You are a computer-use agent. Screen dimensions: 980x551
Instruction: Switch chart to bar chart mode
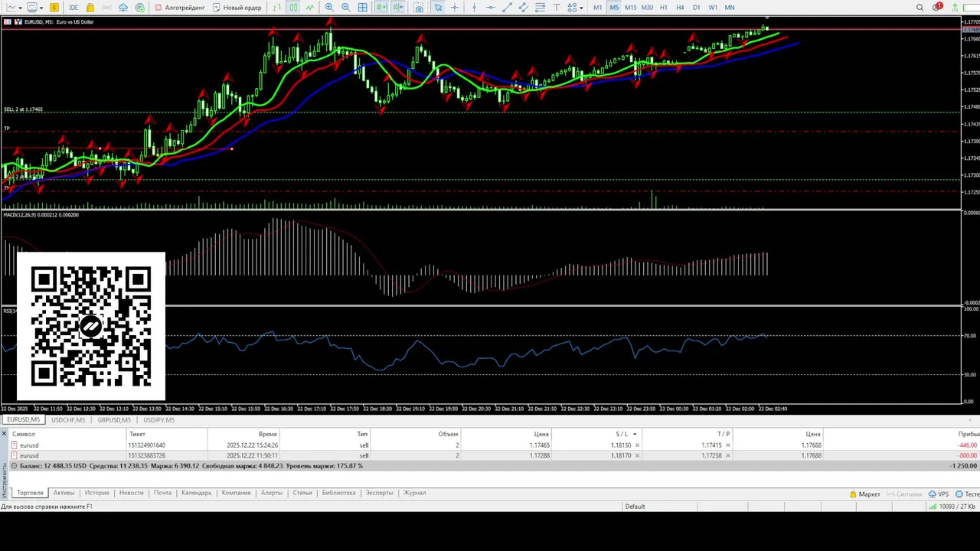[x=276, y=8]
